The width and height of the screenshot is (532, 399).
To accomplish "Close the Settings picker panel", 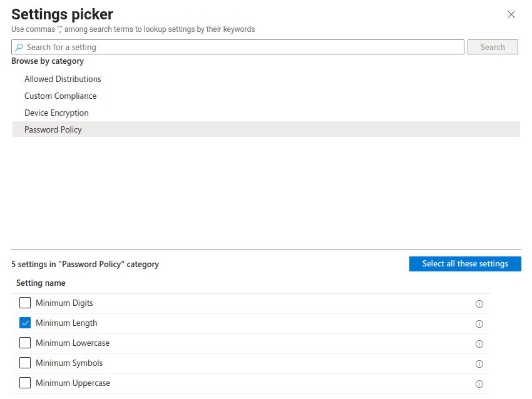I will (x=511, y=14).
